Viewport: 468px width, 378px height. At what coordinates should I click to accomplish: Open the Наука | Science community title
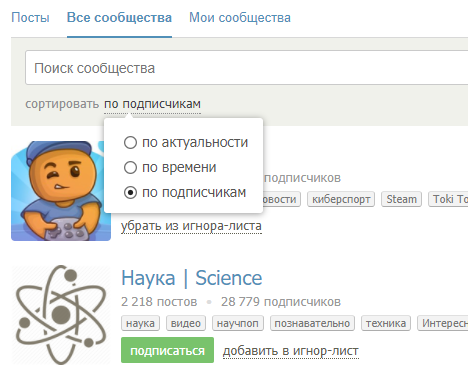point(192,278)
